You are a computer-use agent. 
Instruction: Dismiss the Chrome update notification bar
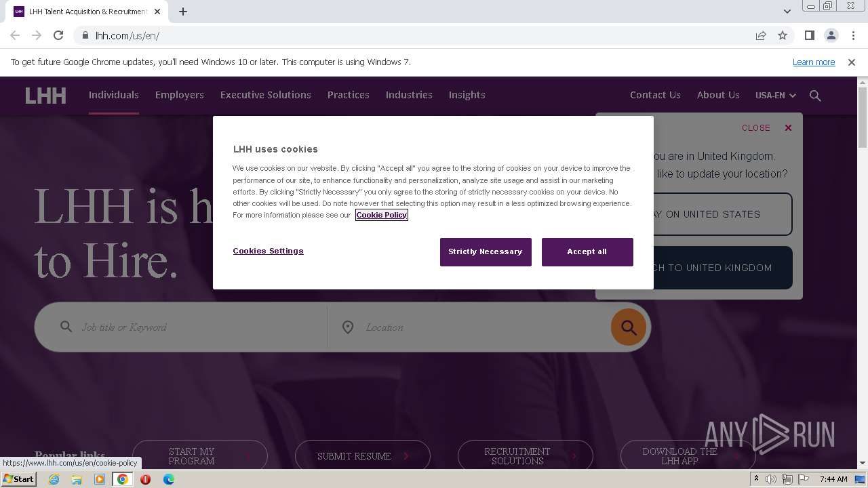[852, 62]
